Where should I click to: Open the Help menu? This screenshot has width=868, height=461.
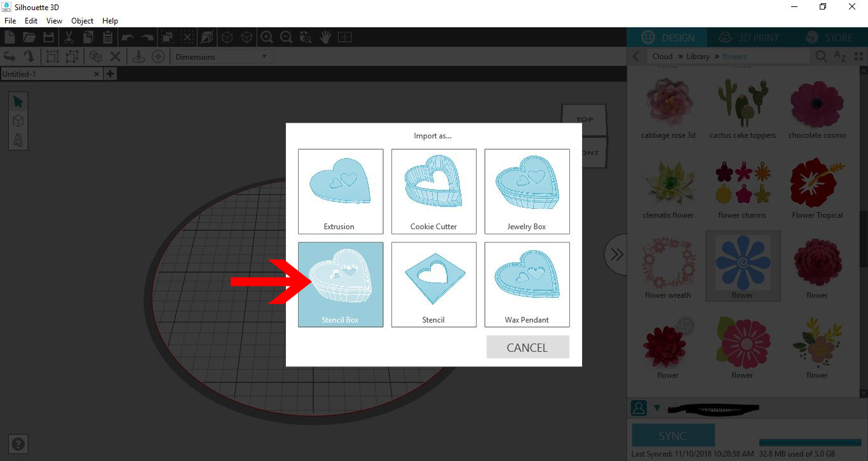click(x=111, y=21)
